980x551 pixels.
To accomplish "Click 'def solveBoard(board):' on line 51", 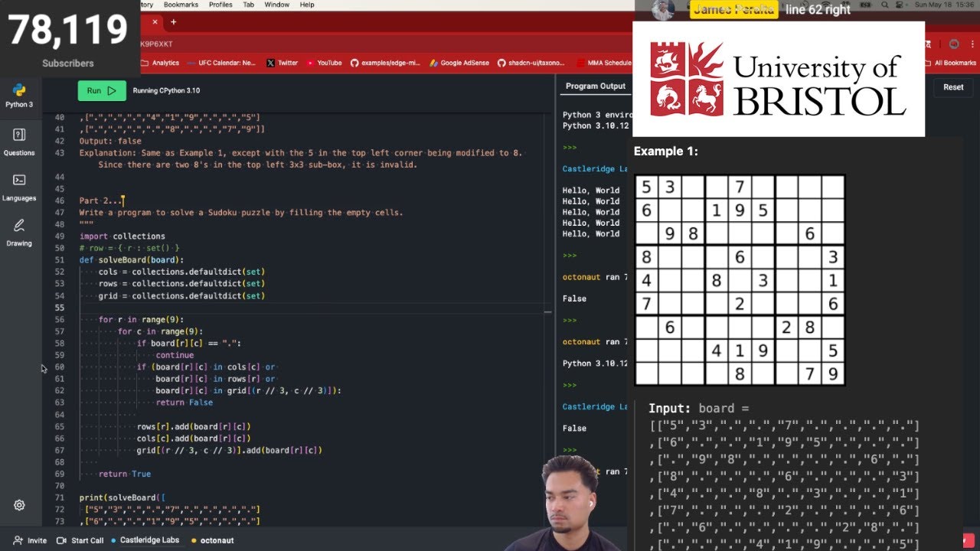I will click(x=132, y=260).
